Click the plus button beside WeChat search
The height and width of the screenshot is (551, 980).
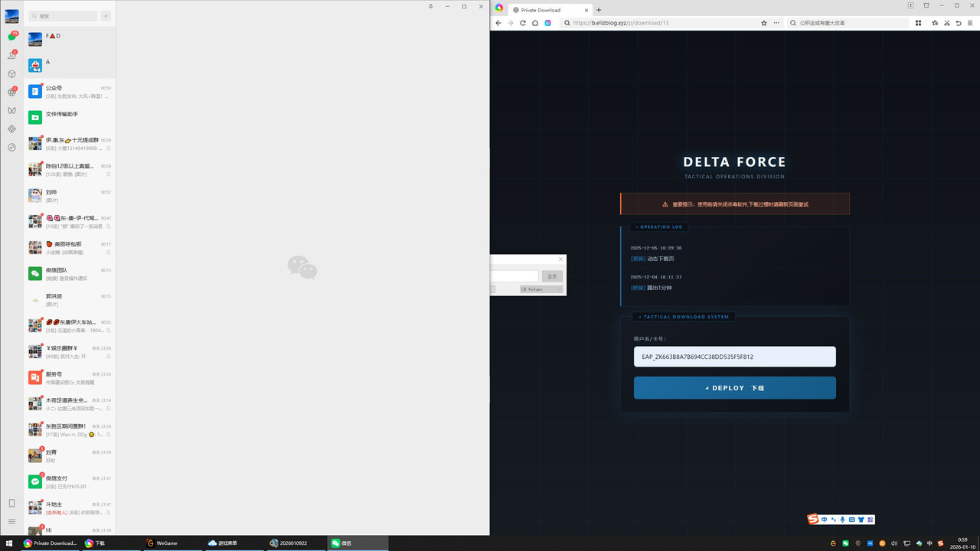[106, 16]
